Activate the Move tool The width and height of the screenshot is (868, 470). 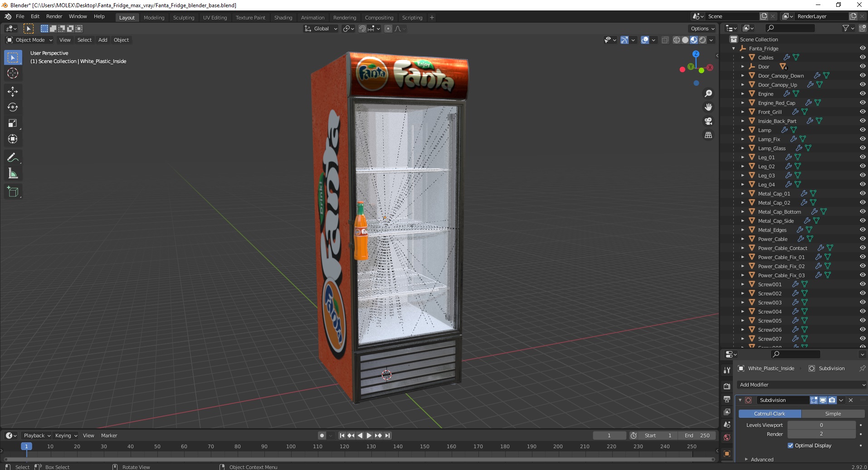coord(13,92)
